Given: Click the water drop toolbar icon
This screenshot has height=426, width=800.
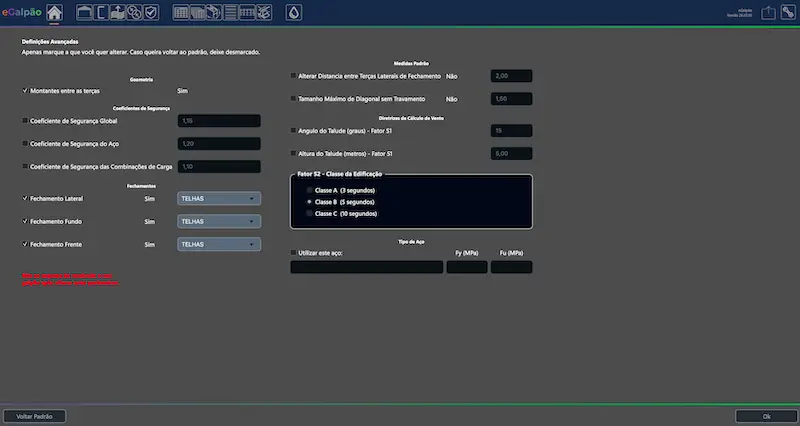Looking at the screenshot, I should point(293,13).
